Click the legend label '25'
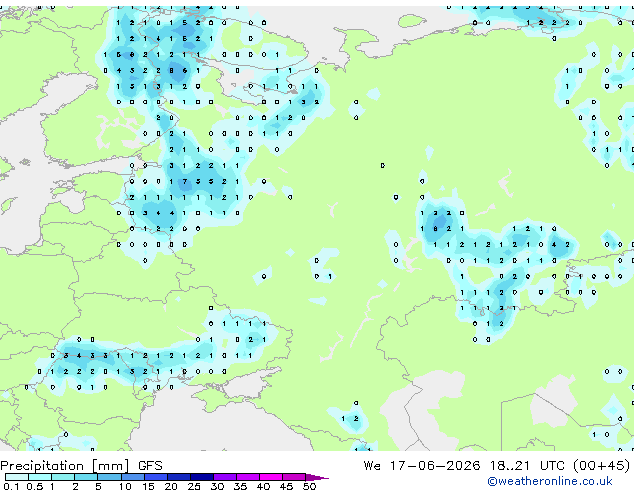634x490 pixels. [x=194, y=486]
